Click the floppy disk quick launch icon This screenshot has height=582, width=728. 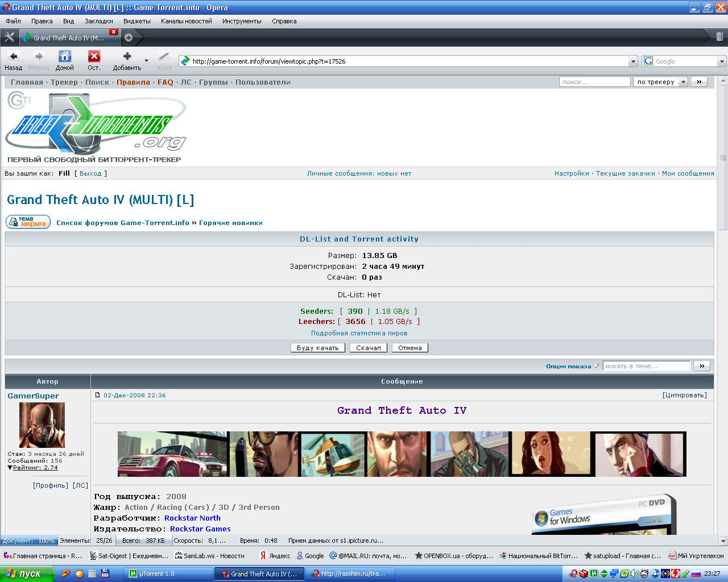click(105, 573)
